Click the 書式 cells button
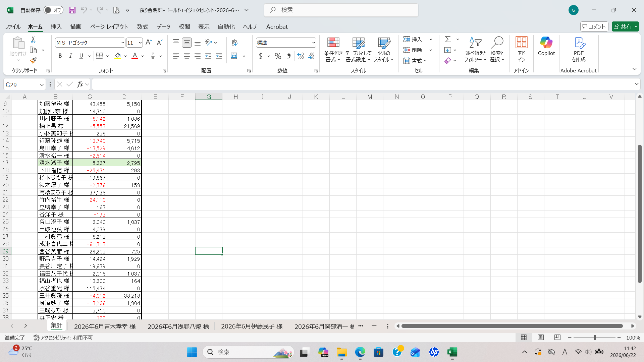Image resolution: width=644 pixels, height=362 pixels. 415,61
